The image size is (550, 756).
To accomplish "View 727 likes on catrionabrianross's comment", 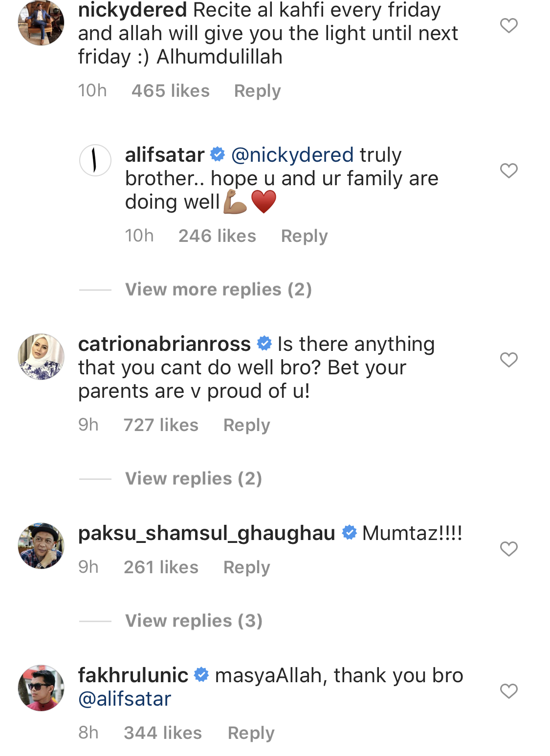I will click(x=161, y=425).
